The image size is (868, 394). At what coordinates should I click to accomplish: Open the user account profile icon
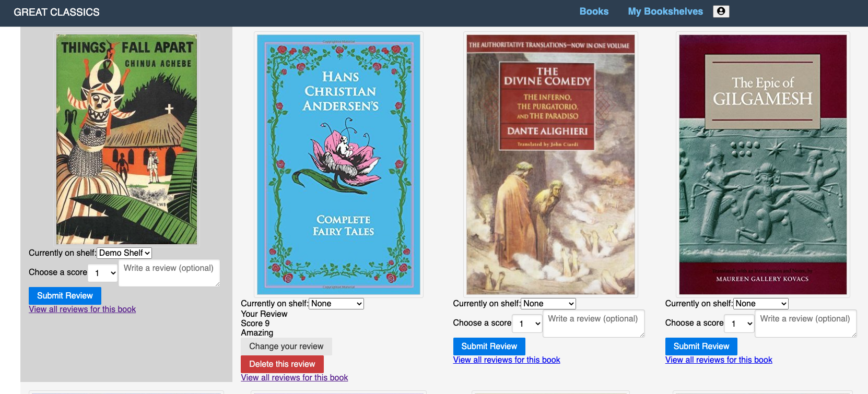pos(721,11)
